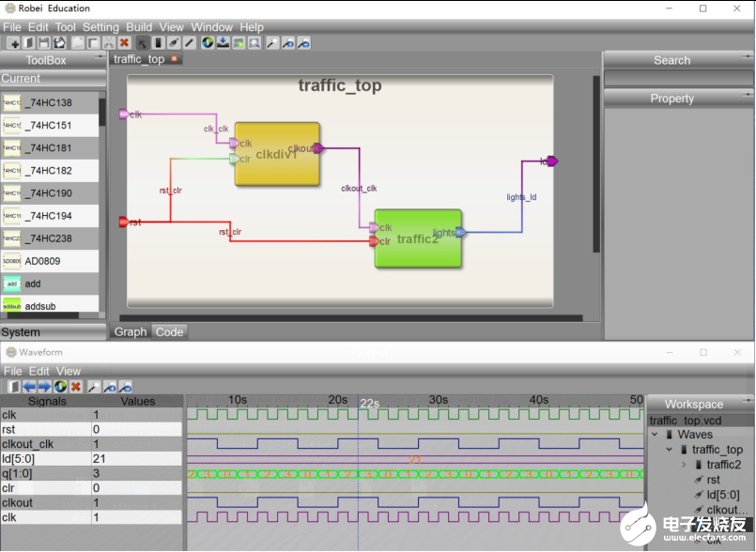Click the zoom in icon in main toolbar
756x552 pixels.
[x=288, y=43]
